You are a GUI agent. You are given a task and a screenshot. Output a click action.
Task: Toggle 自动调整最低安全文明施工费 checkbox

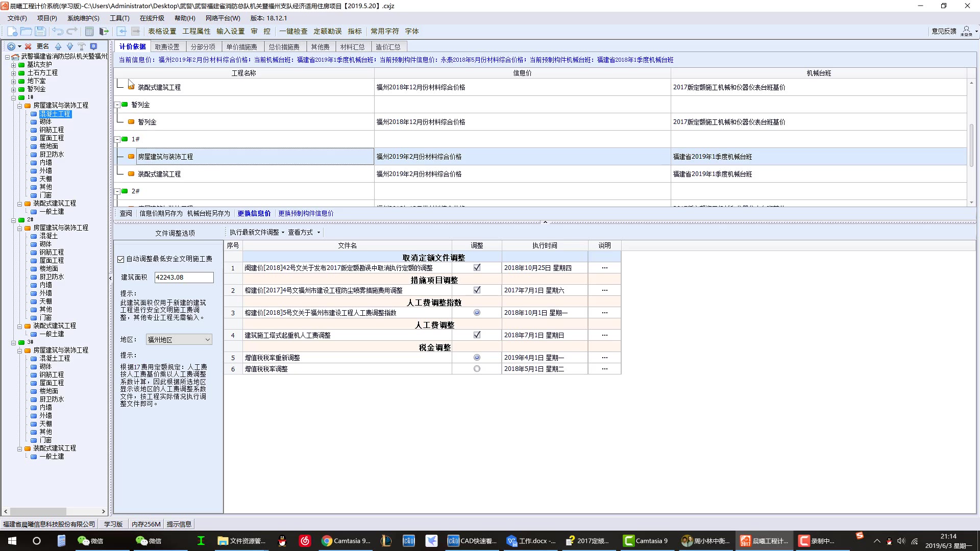pos(121,259)
